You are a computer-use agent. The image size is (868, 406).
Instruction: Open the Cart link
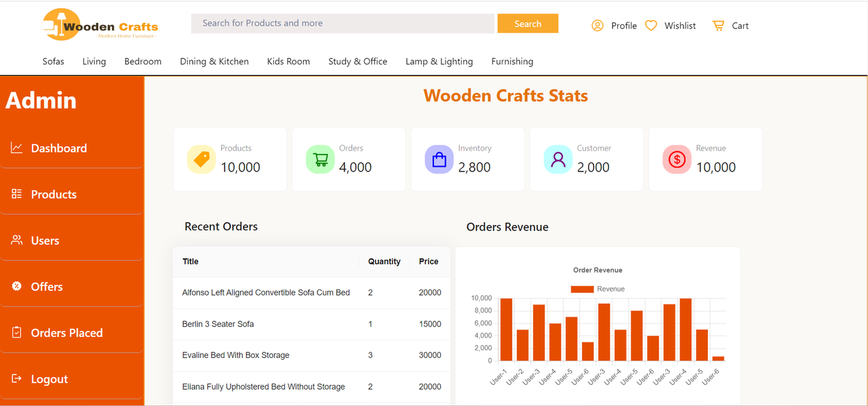740,26
